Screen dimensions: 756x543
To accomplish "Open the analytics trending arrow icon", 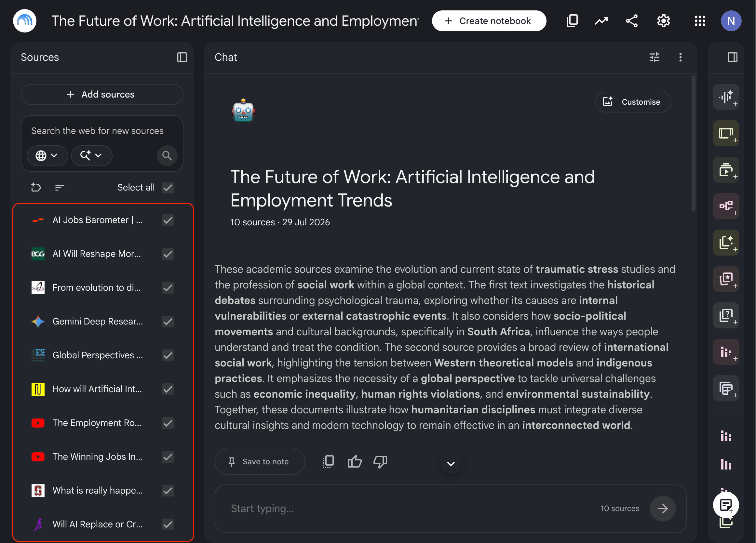I will pyautogui.click(x=601, y=21).
